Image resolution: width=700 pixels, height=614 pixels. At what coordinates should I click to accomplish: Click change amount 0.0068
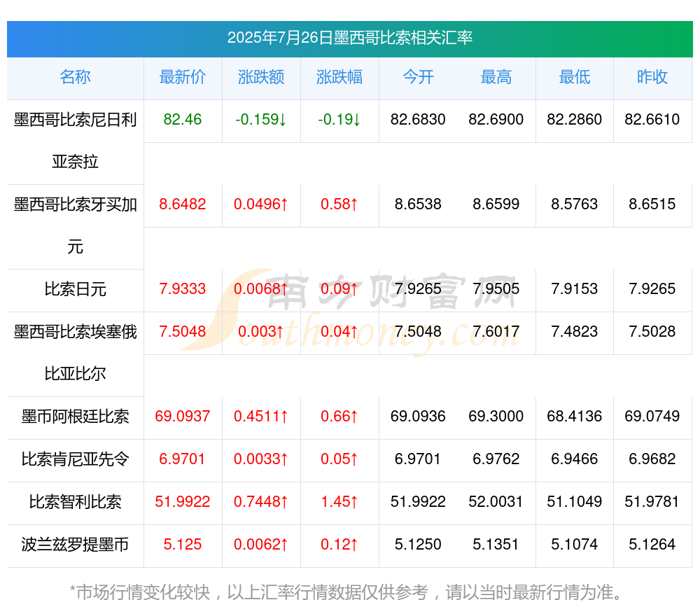coord(261,289)
